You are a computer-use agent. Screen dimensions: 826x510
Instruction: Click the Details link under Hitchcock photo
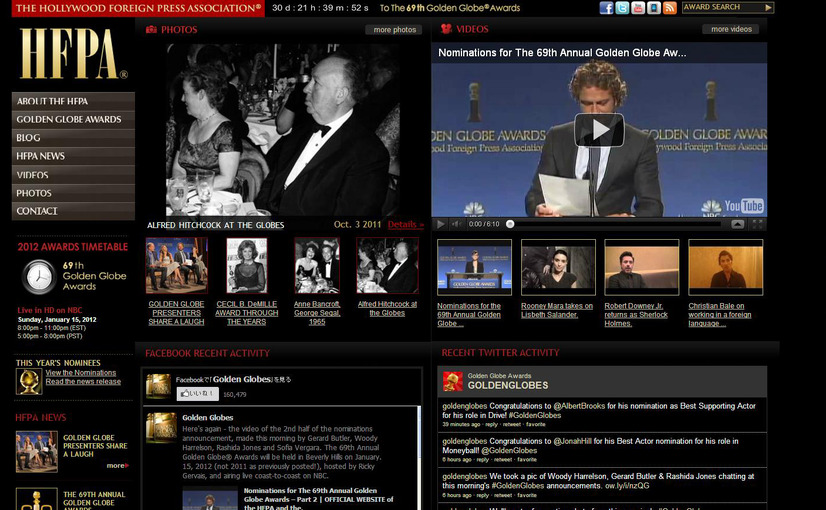(x=406, y=224)
